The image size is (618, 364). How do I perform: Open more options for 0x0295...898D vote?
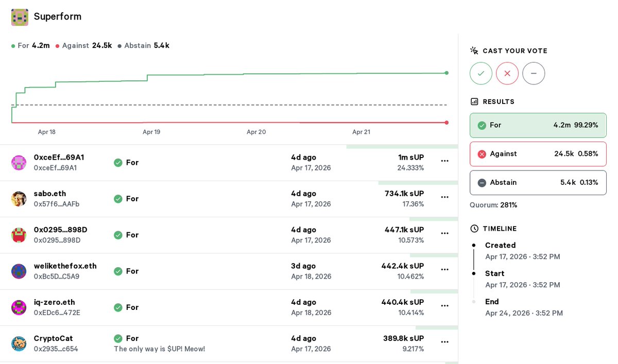click(x=445, y=233)
